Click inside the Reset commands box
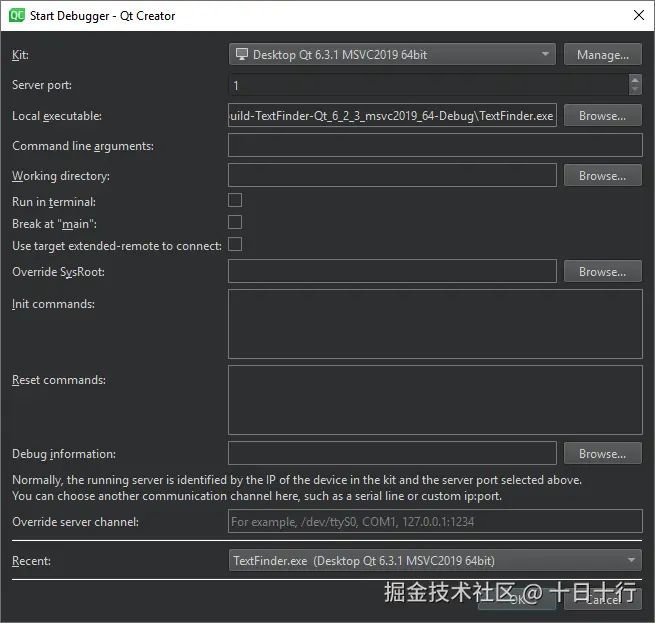The image size is (655, 623). 435,400
